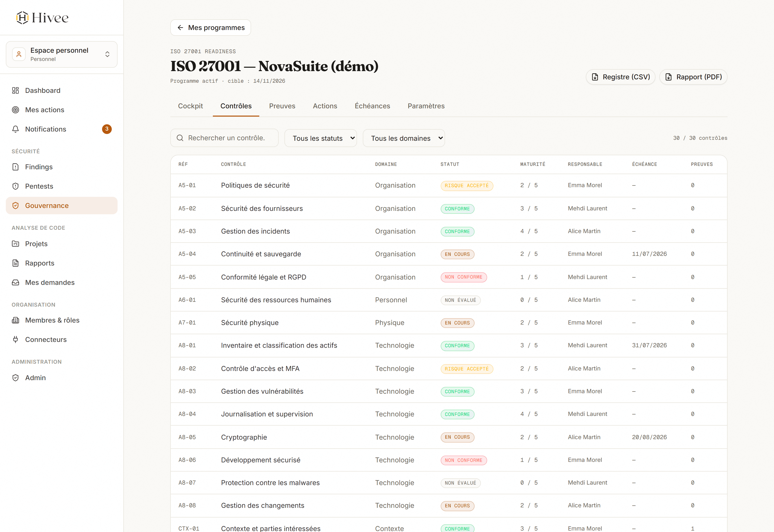Image resolution: width=774 pixels, height=532 pixels.
Task: Click the Admin shield icon
Action: point(15,378)
